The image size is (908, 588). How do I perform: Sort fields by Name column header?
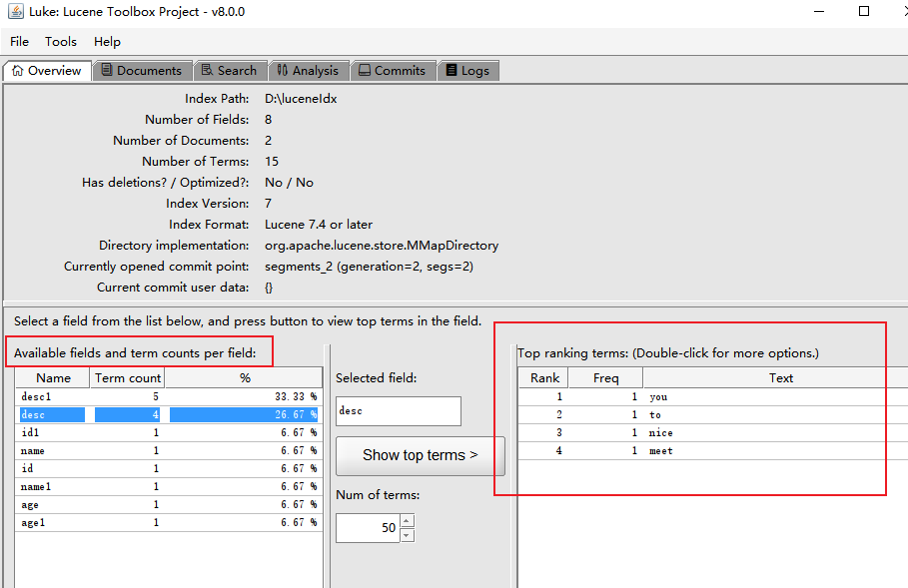click(53, 378)
